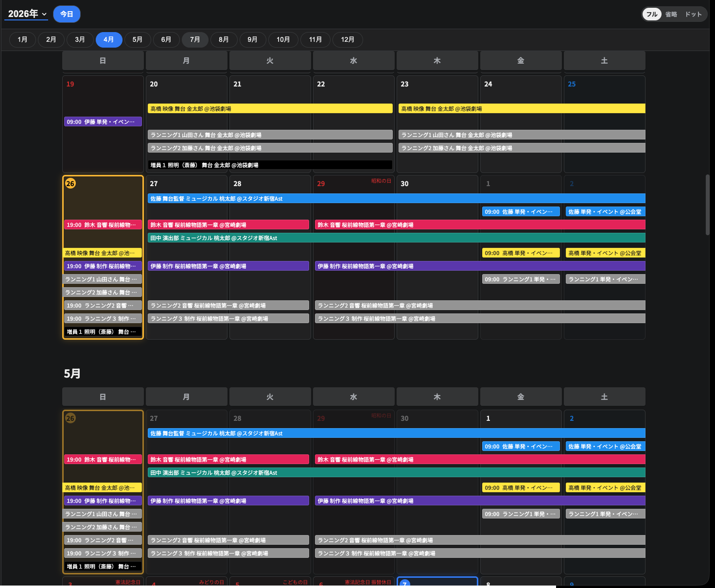
Task: Select the 1月 month tab
Action: [22, 39]
